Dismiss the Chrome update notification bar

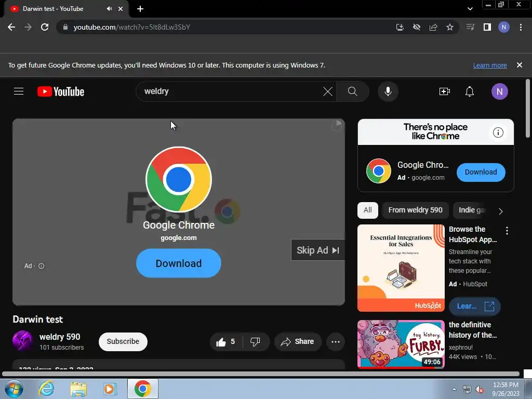519,65
